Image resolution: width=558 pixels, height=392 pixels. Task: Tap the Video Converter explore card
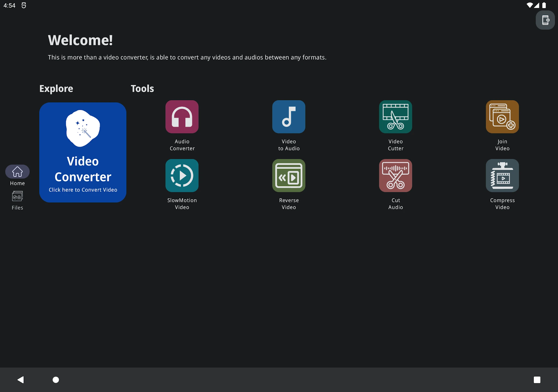(83, 152)
